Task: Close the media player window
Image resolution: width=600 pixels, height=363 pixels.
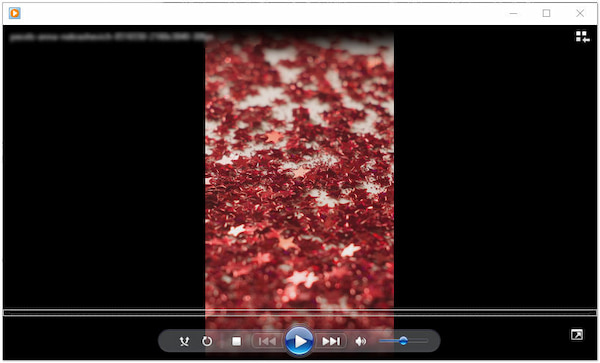Action: (x=580, y=13)
